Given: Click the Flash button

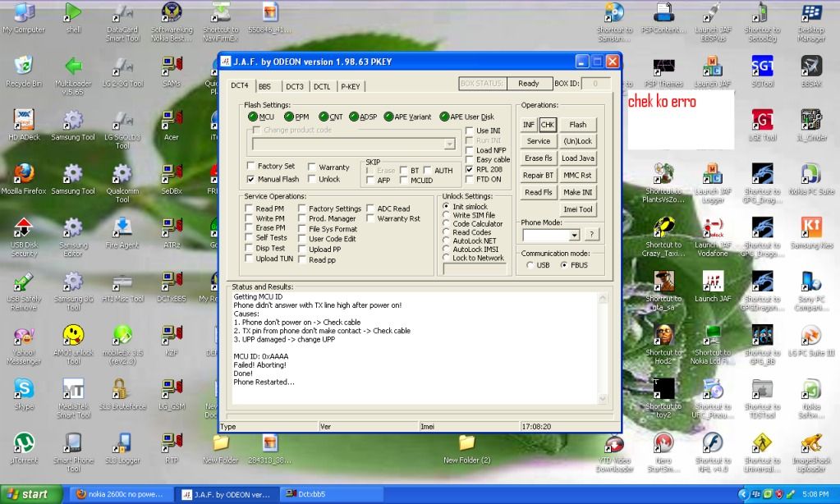Looking at the screenshot, I should click(577, 125).
